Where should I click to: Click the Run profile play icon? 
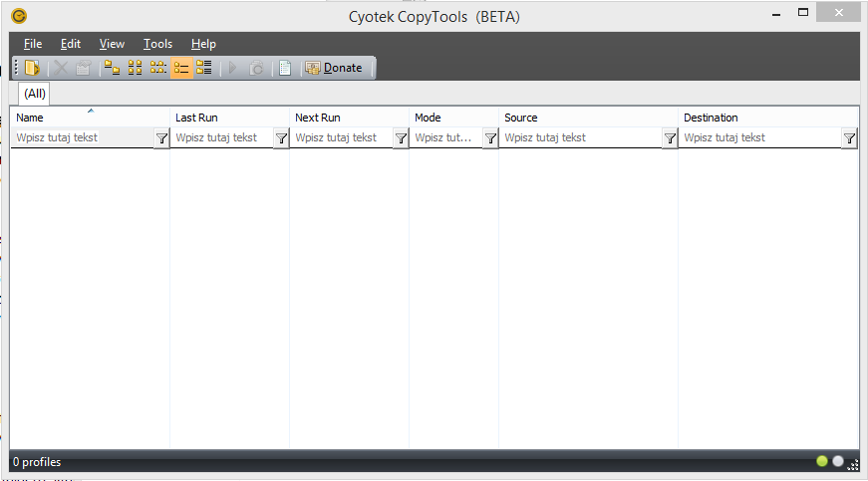click(232, 68)
